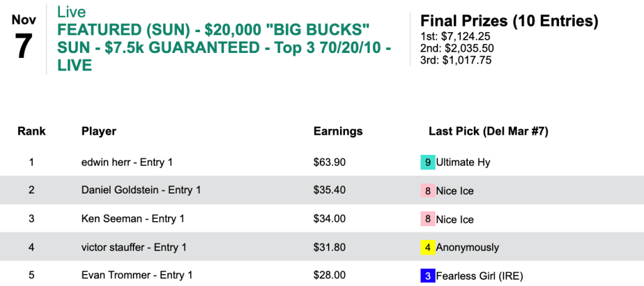Viewport: 644px width, 286px height.
Task: Open victor stauffer - Entry 1
Action: pyautogui.click(x=134, y=248)
